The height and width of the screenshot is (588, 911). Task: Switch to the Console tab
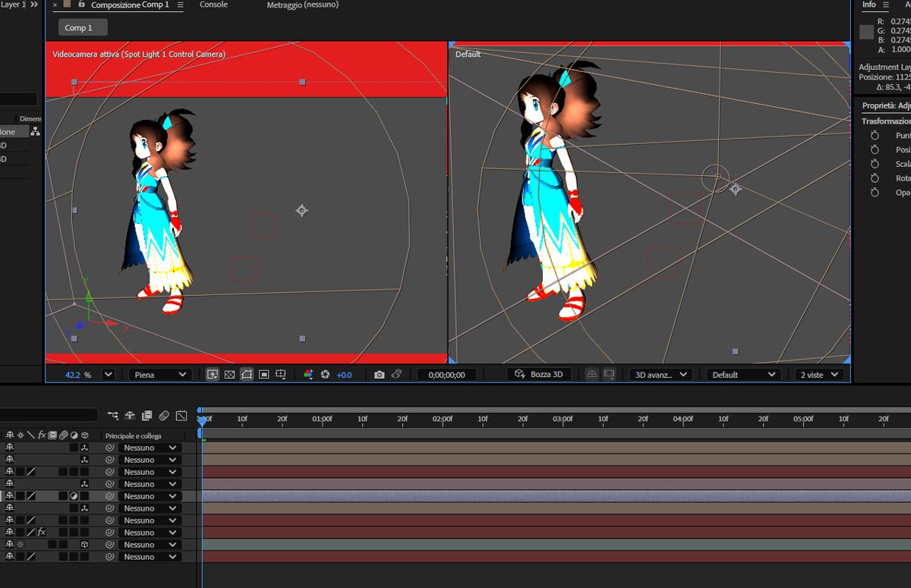click(213, 5)
